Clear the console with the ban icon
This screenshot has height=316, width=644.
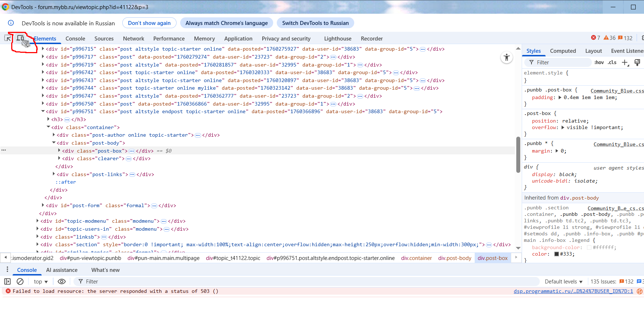(20, 281)
